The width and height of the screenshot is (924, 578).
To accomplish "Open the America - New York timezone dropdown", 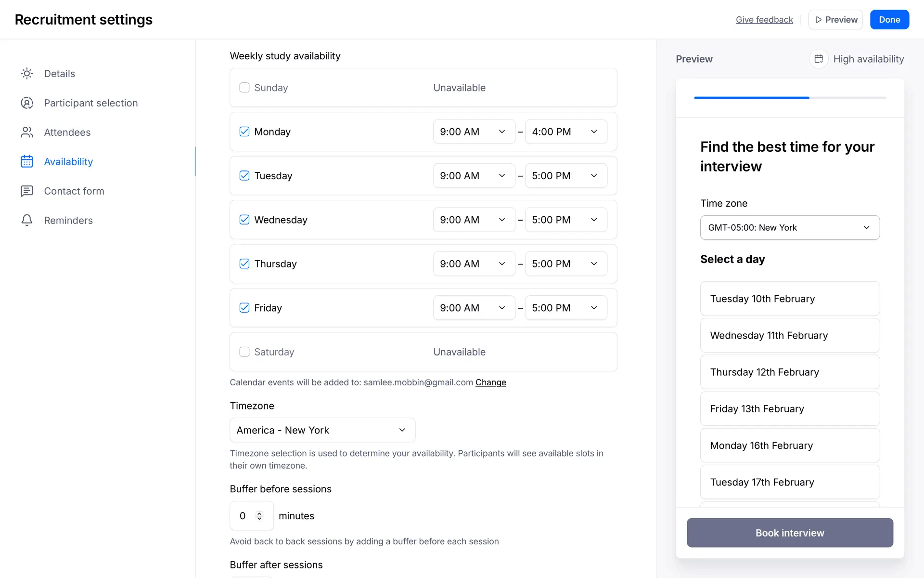I will pos(322,430).
